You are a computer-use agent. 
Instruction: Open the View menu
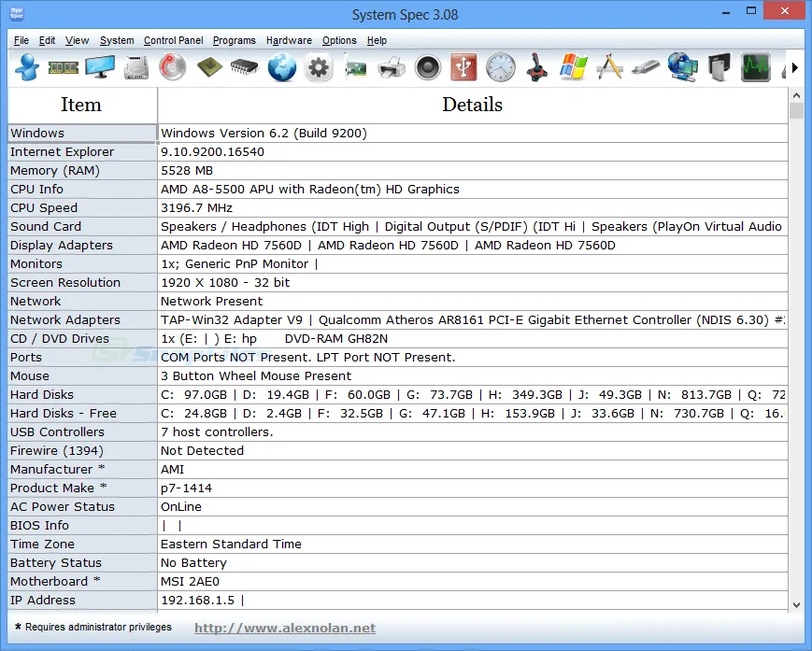tap(78, 40)
